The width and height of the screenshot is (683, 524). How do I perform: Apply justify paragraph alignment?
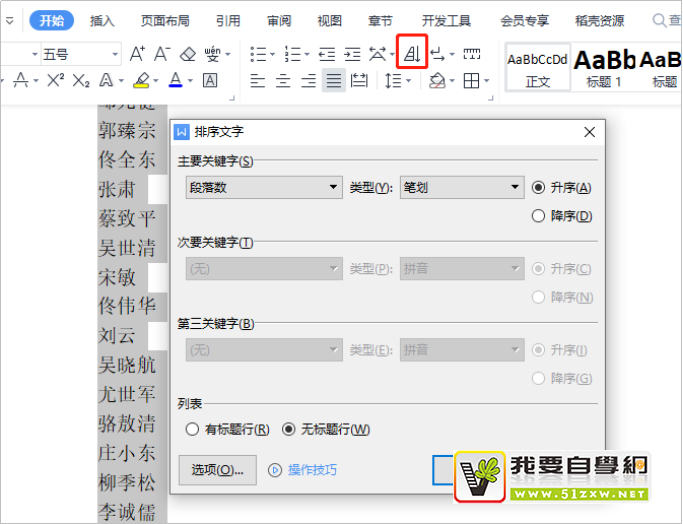click(x=333, y=81)
